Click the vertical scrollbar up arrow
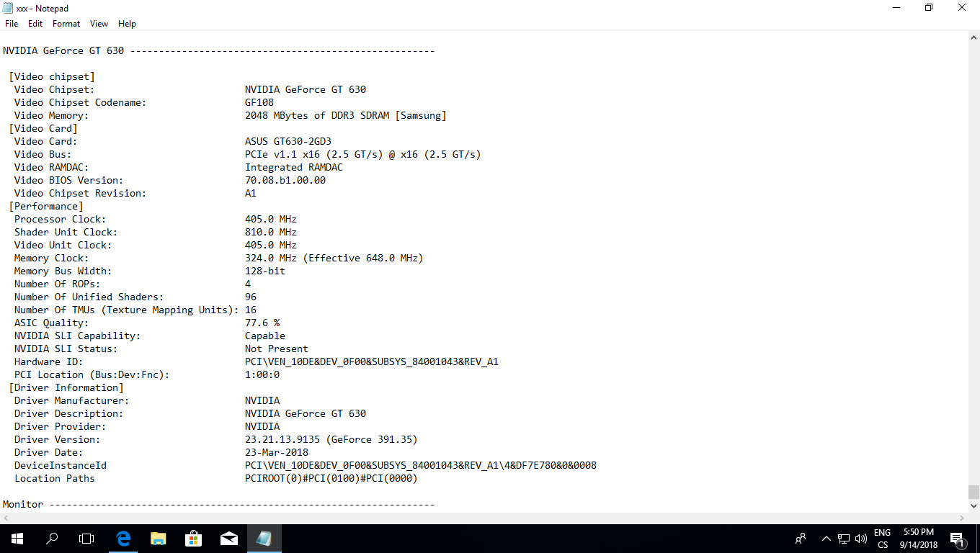The height and width of the screenshot is (553, 980). pos(974,37)
